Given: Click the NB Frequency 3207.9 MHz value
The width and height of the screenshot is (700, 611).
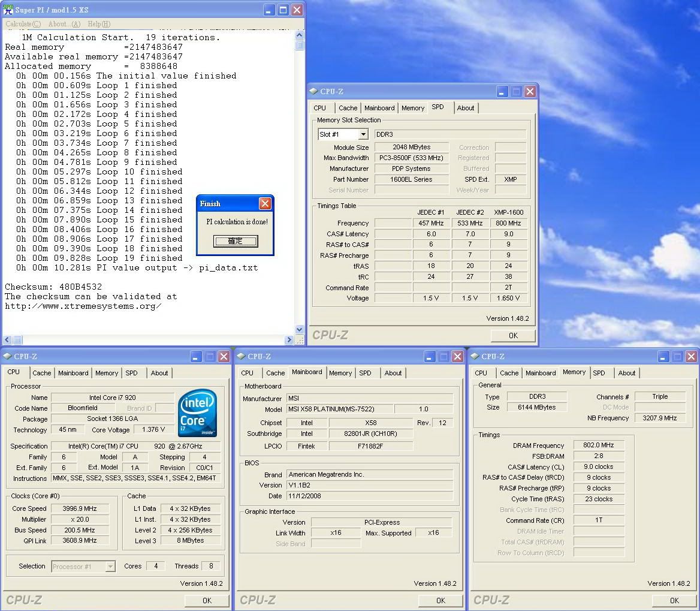Looking at the screenshot, I should (x=660, y=418).
